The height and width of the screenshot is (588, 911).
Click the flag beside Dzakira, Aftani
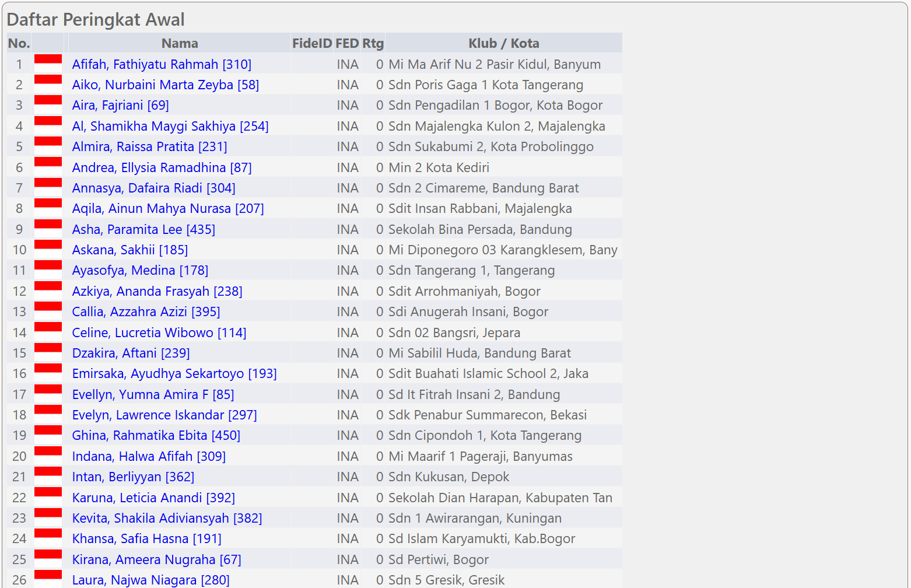pos(48,352)
